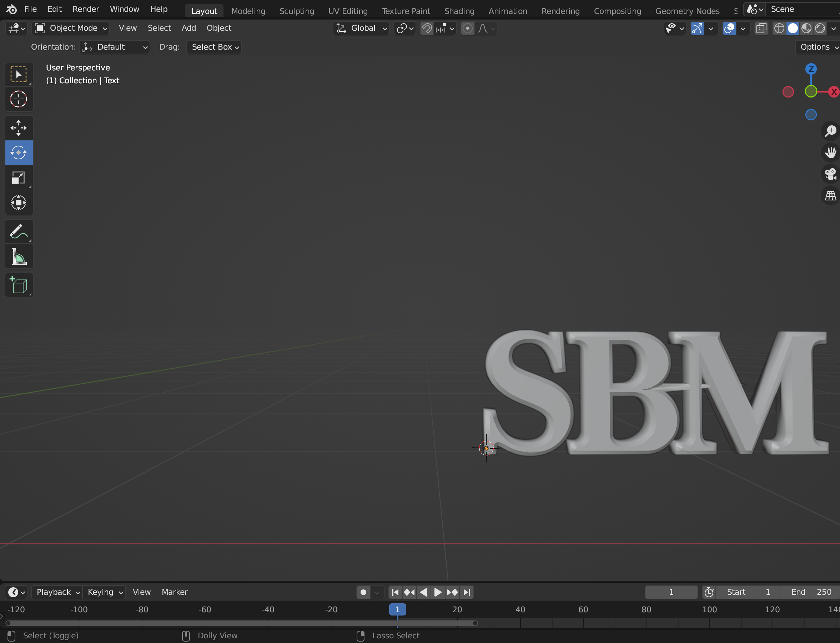Image resolution: width=840 pixels, height=643 pixels.
Task: Select the Add Cube tool
Action: 19,285
